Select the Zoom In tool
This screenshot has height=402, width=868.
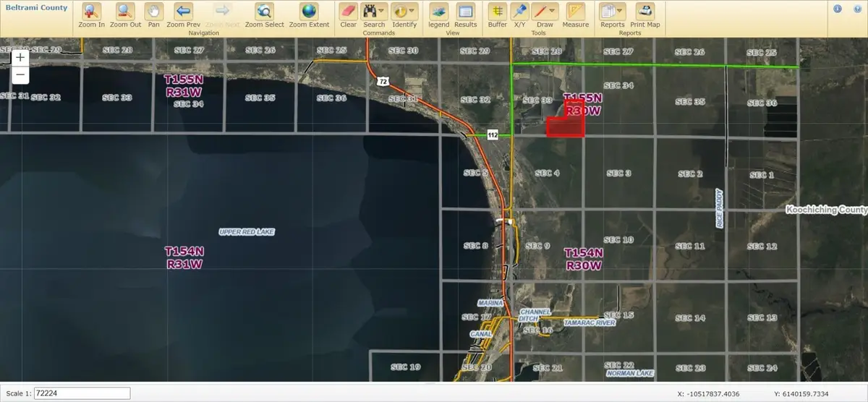click(91, 12)
